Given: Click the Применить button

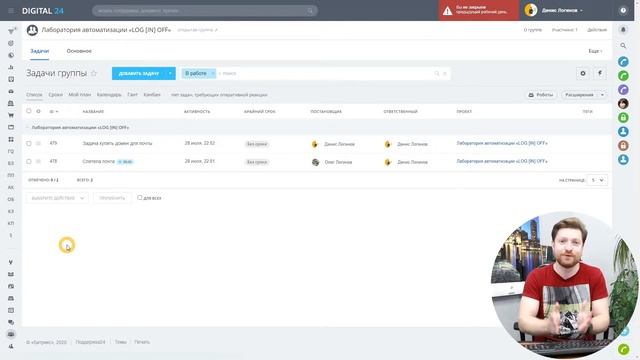Looking at the screenshot, I should click(x=112, y=198).
